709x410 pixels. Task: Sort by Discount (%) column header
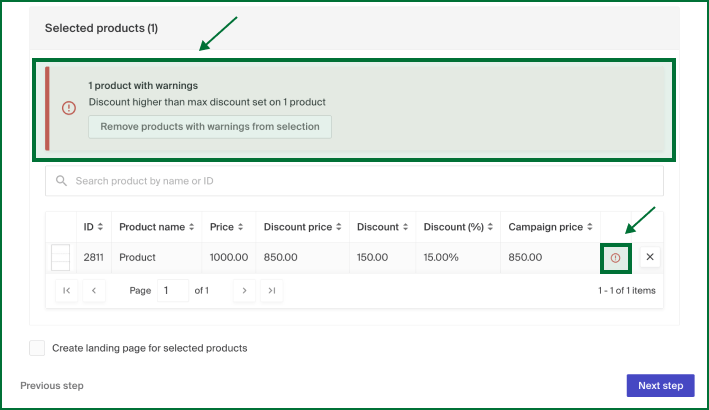pos(458,227)
